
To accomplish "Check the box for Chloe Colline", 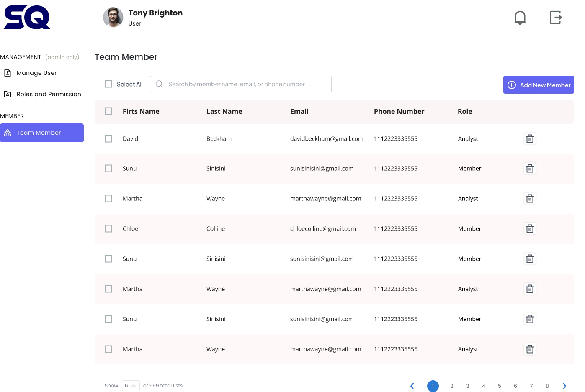I will coord(108,228).
